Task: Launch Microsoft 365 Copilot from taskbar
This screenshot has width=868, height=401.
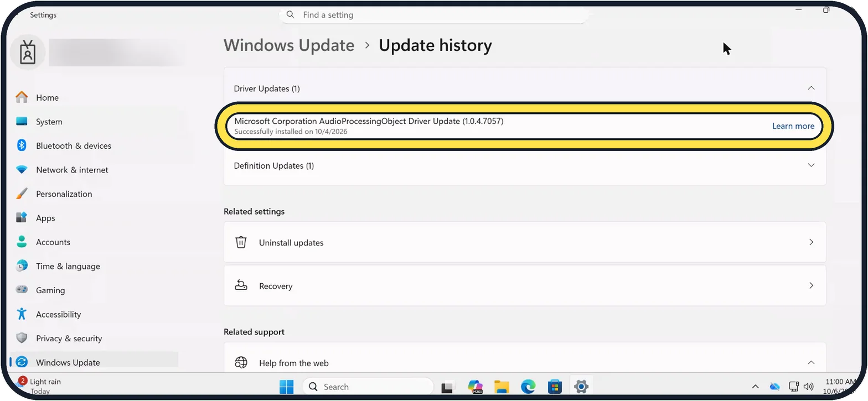Action: 476,387
